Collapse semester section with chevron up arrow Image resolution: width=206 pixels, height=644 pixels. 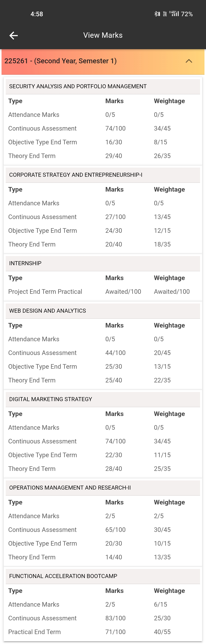pyautogui.click(x=189, y=61)
